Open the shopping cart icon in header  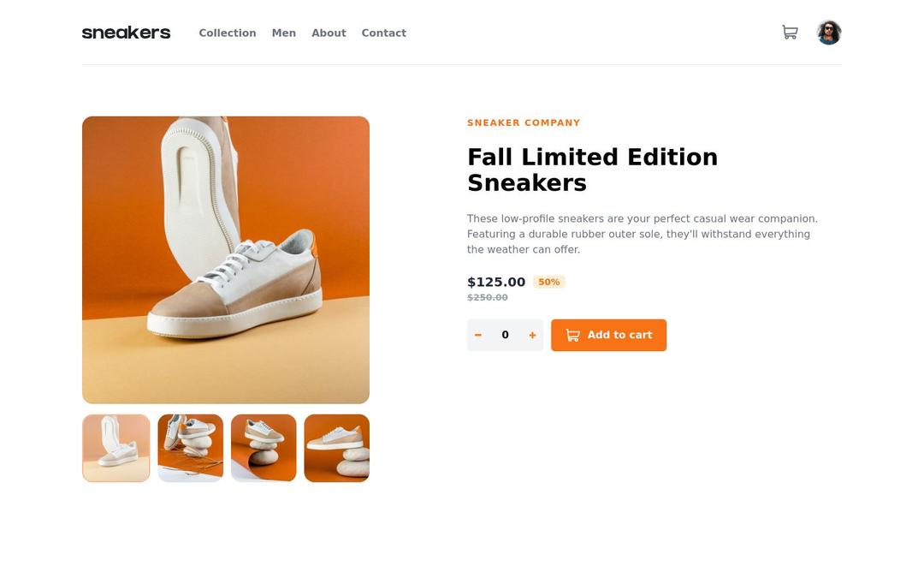[790, 33]
